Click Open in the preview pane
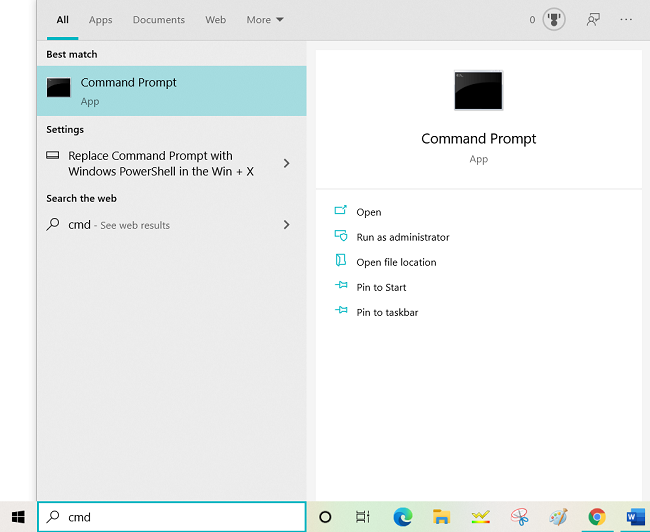Screen dimensions: 650x532 (x=369, y=212)
